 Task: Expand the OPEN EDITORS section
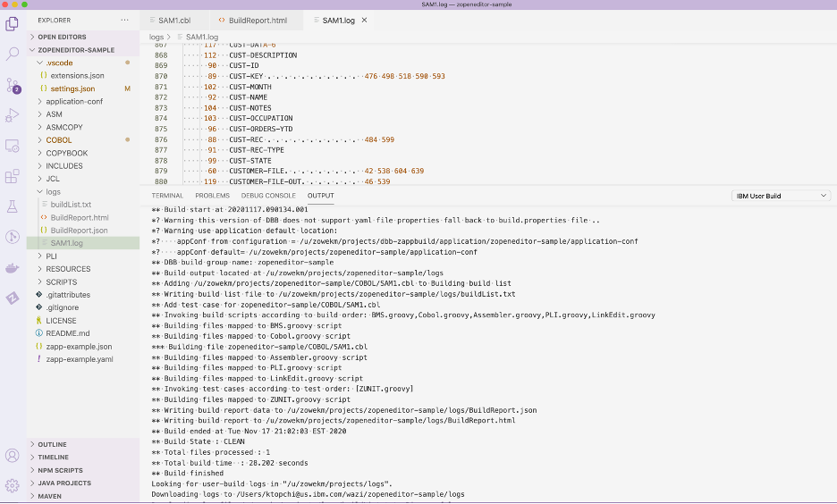(x=83, y=37)
